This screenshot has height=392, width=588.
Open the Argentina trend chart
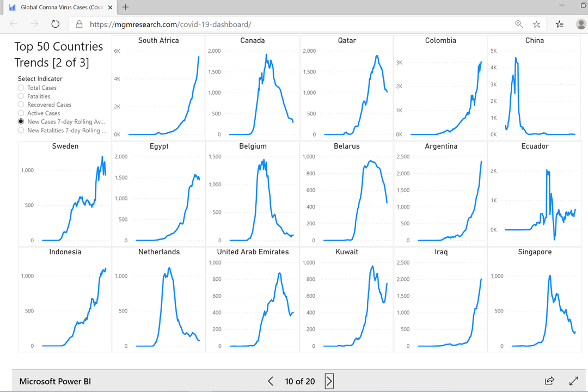pyautogui.click(x=440, y=194)
